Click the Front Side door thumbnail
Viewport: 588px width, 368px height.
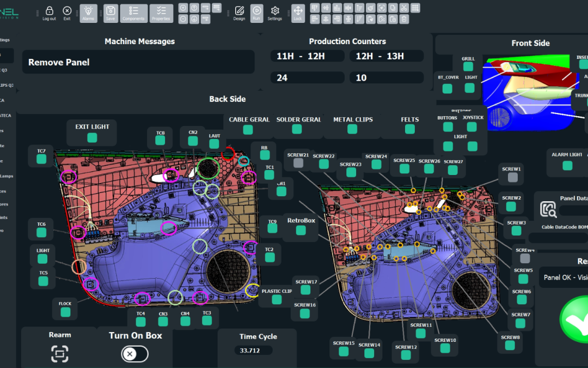pyautogui.click(x=531, y=93)
